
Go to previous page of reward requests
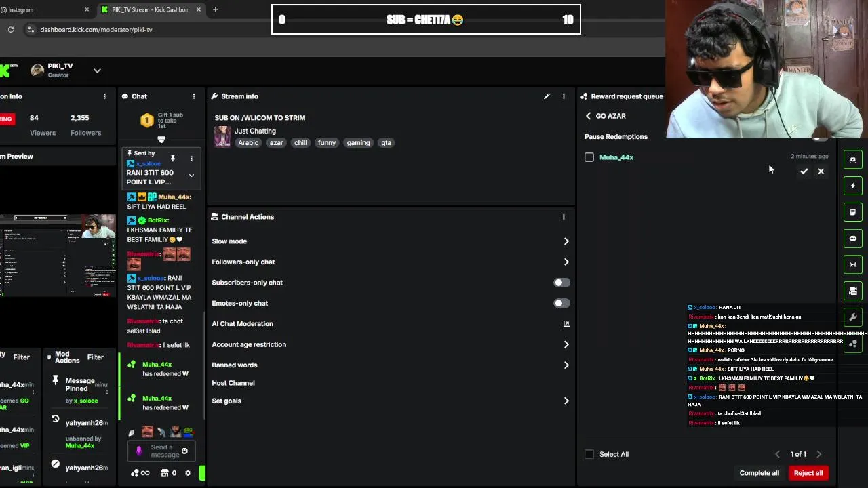tap(777, 454)
